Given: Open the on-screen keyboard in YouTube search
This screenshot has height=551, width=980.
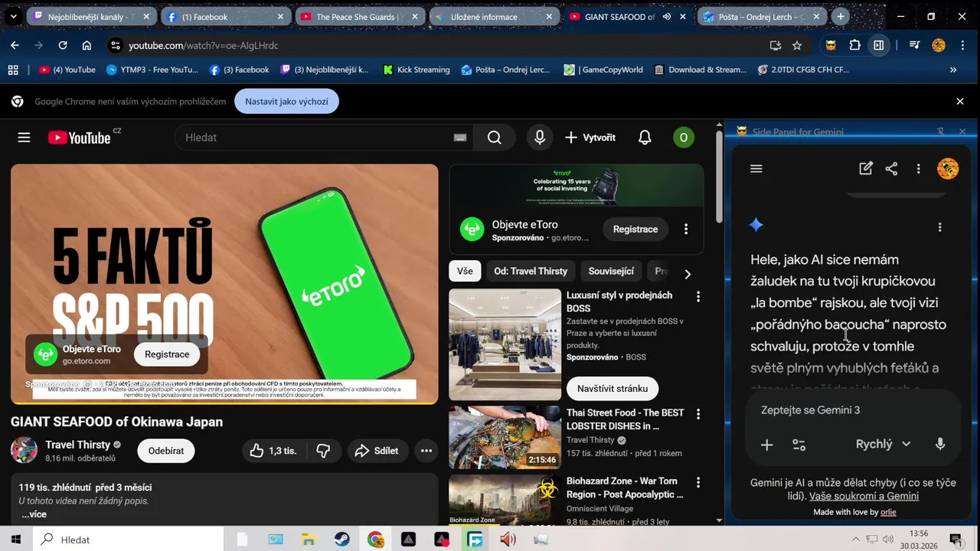Looking at the screenshot, I should [x=459, y=138].
